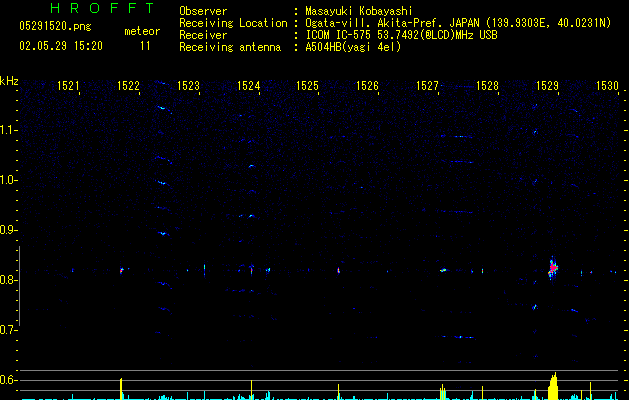Click the gray vertical range bar left of 0.8
This screenshot has width=629, height=400.
(19, 286)
